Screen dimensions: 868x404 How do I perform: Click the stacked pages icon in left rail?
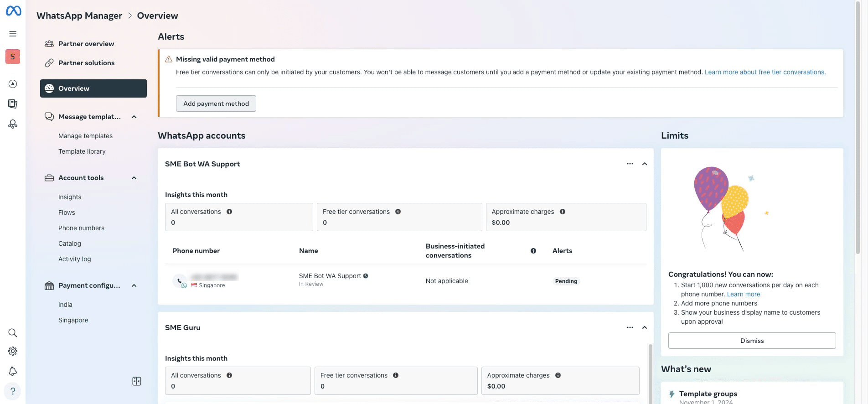pos(13,104)
